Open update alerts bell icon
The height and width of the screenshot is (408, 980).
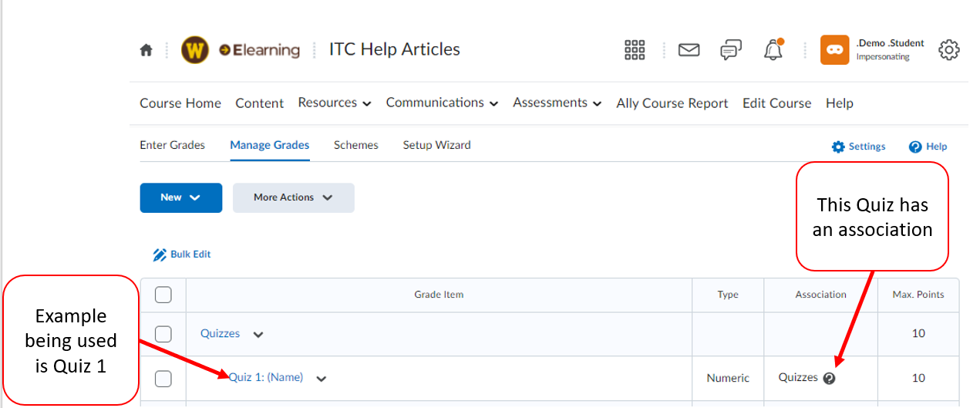773,49
